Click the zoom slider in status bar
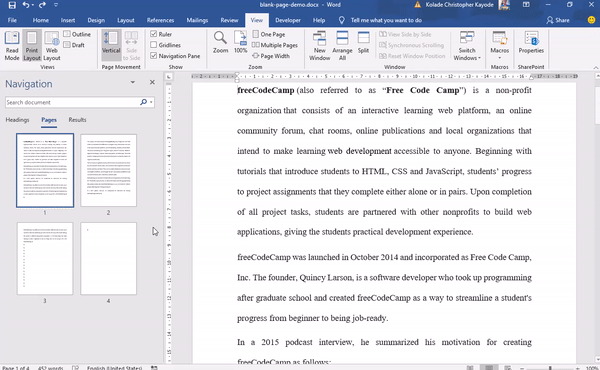 550,368
